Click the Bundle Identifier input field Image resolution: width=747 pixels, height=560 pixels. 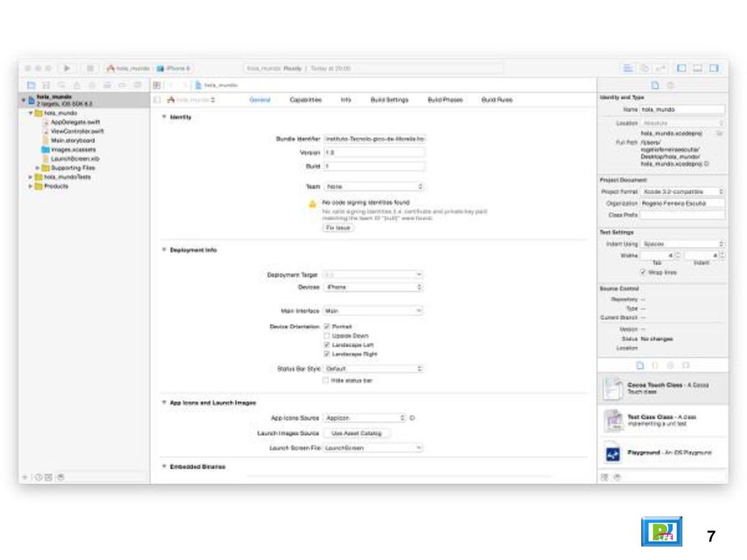point(374,139)
